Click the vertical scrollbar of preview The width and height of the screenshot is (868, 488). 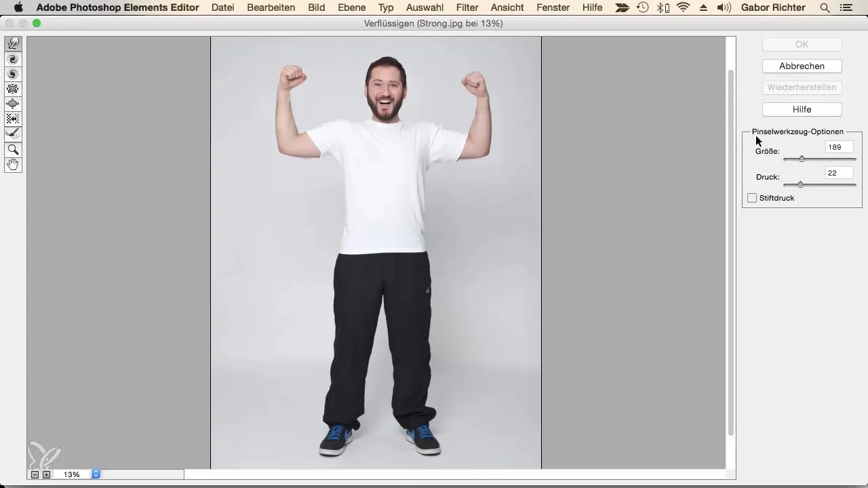click(x=730, y=252)
